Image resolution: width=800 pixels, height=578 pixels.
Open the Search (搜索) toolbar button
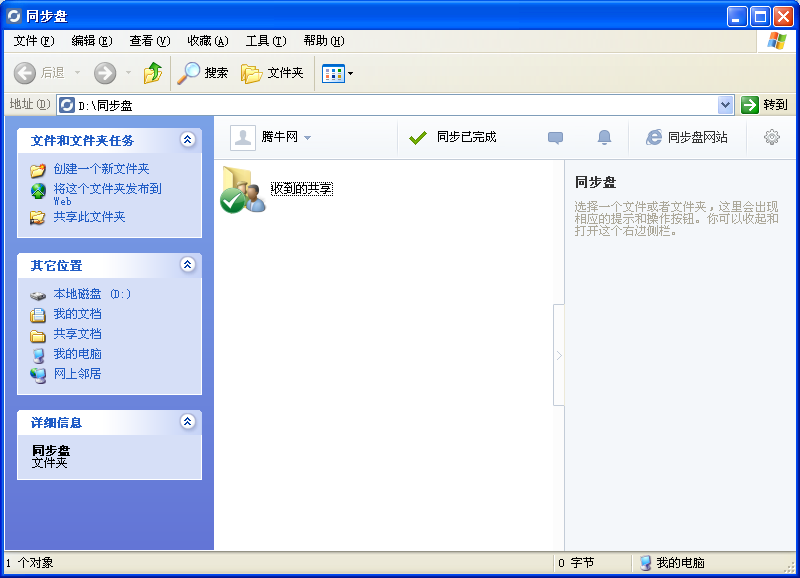tap(203, 73)
